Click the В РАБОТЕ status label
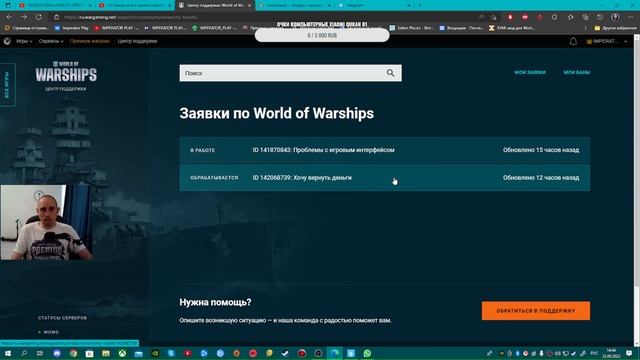This screenshot has width=640, height=360. click(202, 150)
